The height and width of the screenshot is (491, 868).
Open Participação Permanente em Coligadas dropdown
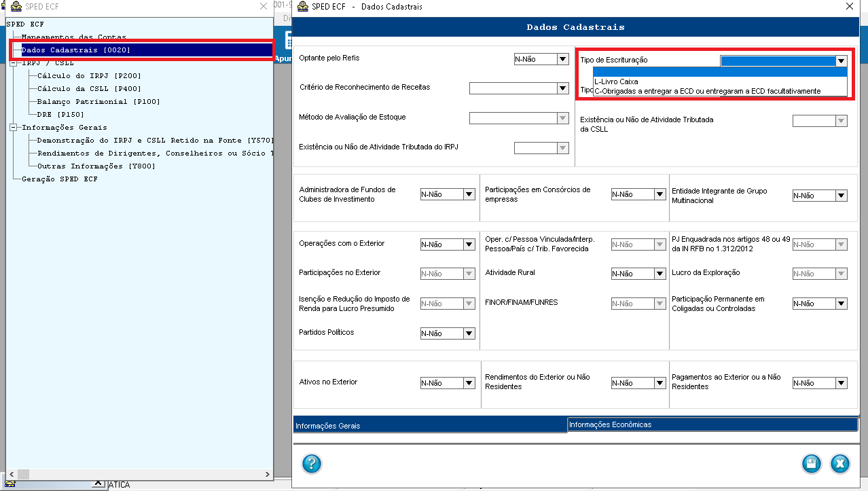[842, 304]
